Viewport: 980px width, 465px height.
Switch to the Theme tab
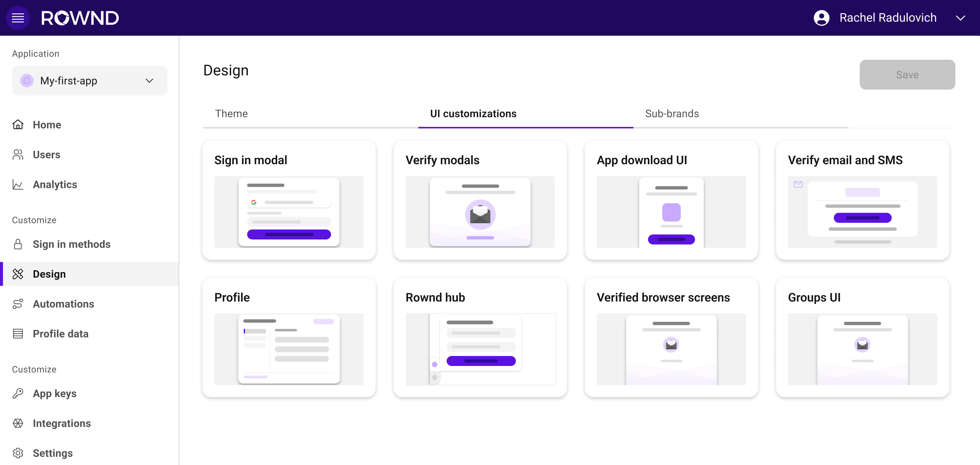(231, 114)
